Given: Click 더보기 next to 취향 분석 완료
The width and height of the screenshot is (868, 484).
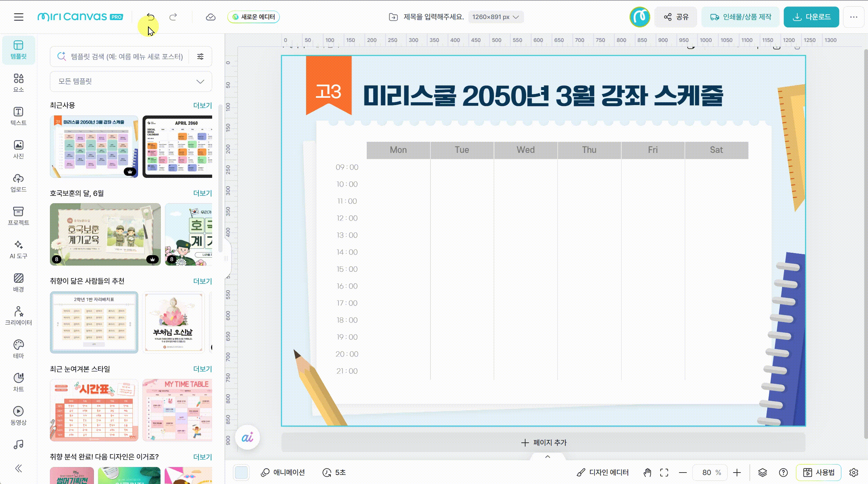Looking at the screenshot, I should click(202, 457).
